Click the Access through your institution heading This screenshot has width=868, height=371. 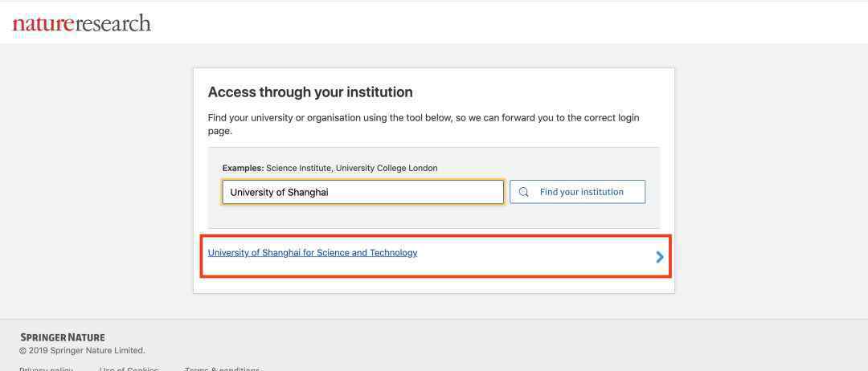pyautogui.click(x=310, y=92)
